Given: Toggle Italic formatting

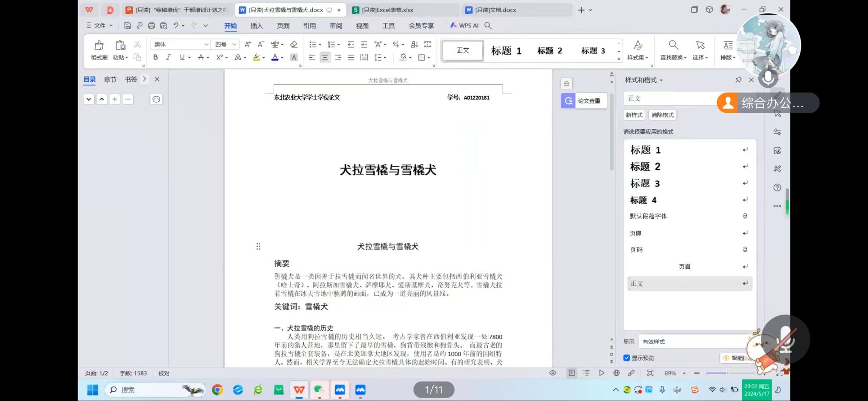Looking at the screenshot, I should [x=168, y=57].
